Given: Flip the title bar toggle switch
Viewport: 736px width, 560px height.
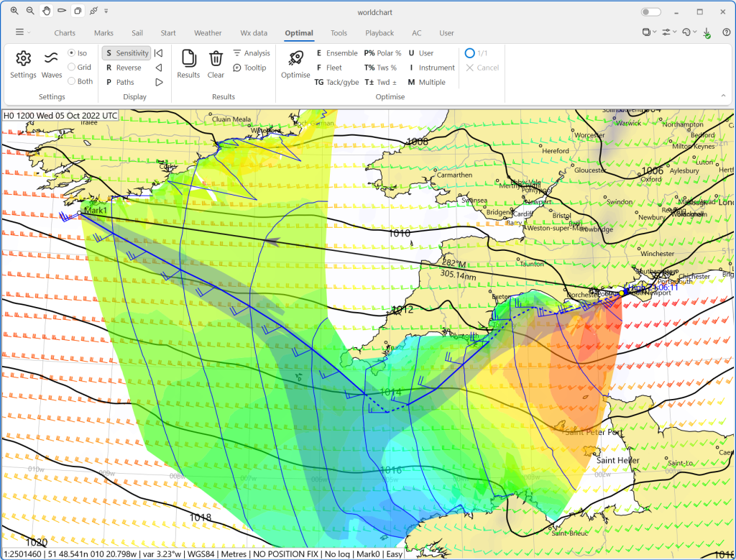Looking at the screenshot, I should pyautogui.click(x=650, y=12).
